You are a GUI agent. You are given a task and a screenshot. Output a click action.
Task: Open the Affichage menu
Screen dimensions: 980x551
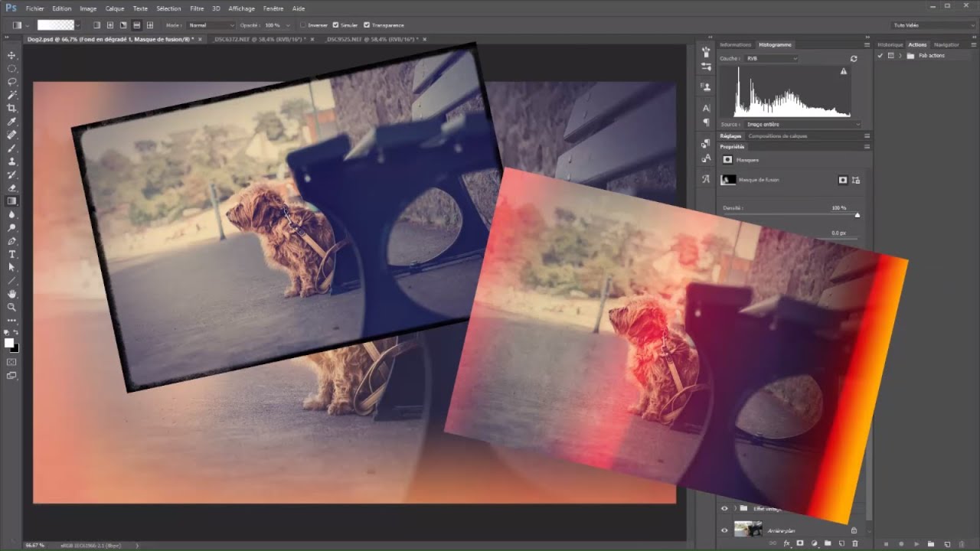241,8
